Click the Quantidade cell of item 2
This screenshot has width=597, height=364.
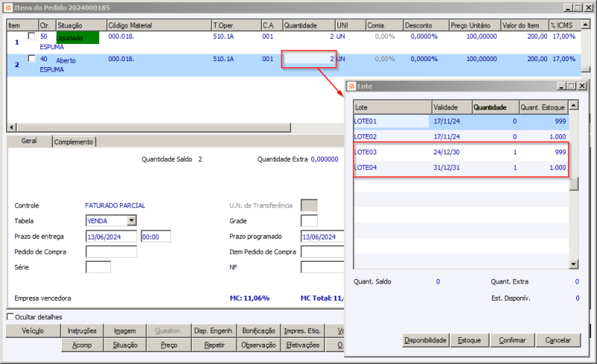pos(309,59)
